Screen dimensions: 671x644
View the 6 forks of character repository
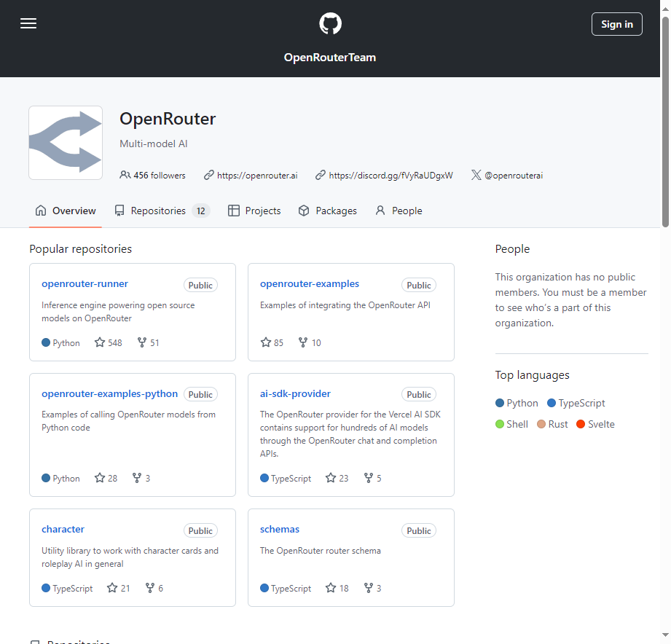[154, 589]
